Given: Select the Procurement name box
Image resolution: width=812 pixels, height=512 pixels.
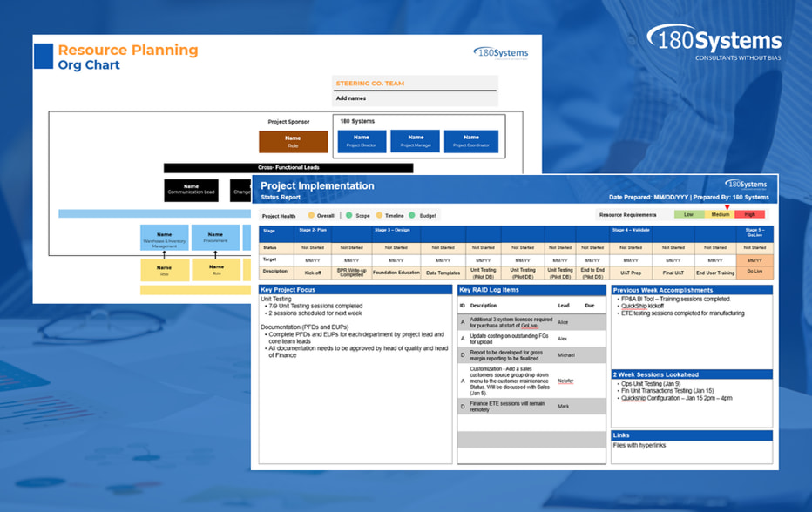Looking at the screenshot, I should point(215,238).
